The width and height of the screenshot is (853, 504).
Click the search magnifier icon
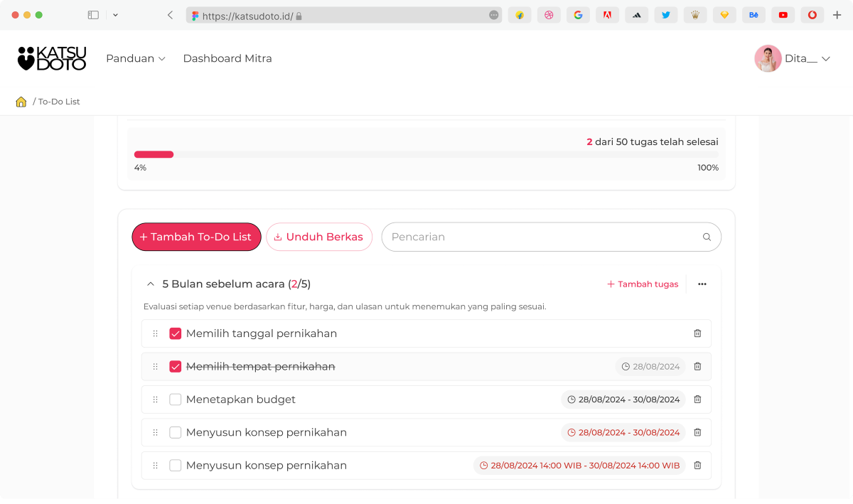point(707,237)
